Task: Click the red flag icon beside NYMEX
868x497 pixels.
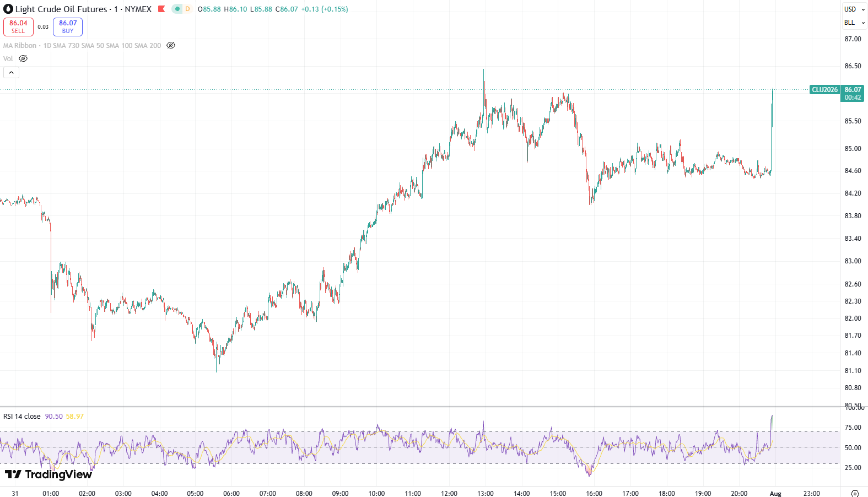Action: click(161, 9)
